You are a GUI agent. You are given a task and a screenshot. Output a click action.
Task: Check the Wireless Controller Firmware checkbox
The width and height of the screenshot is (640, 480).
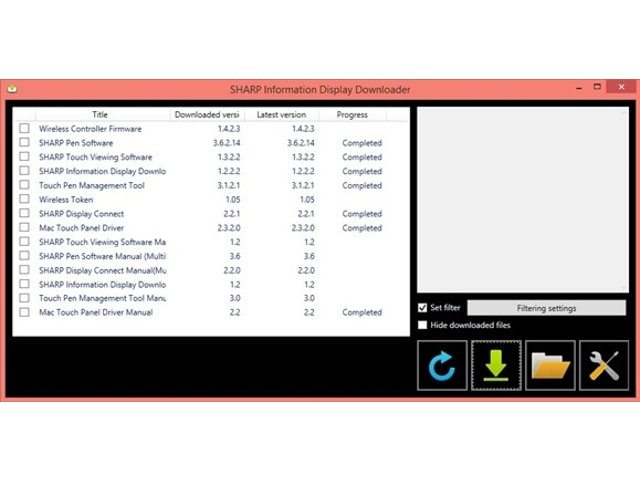(24, 128)
